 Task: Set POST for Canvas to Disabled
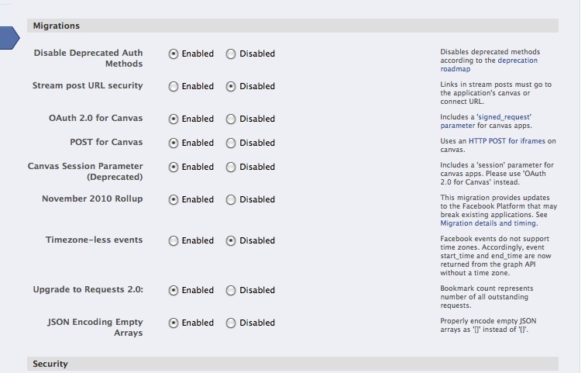click(231, 143)
